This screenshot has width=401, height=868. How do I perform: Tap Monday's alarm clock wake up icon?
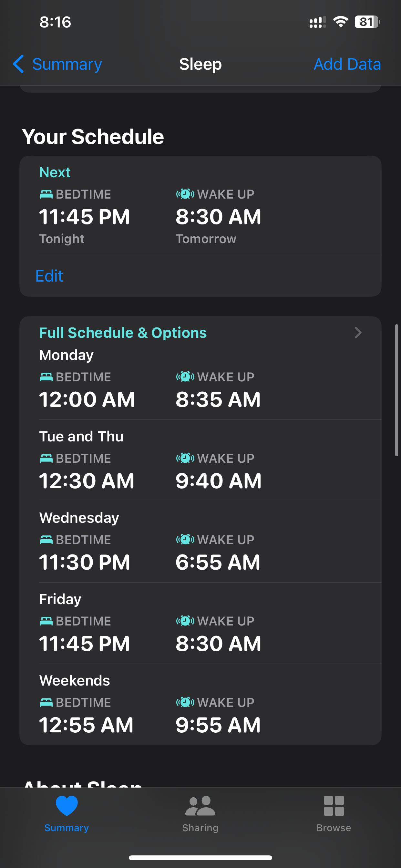(185, 377)
